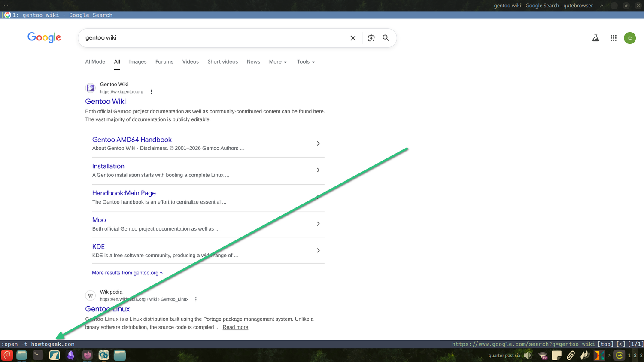Click chevron on Gentoo AMD64 Handbook row
644x362 pixels.
pyautogui.click(x=318, y=143)
